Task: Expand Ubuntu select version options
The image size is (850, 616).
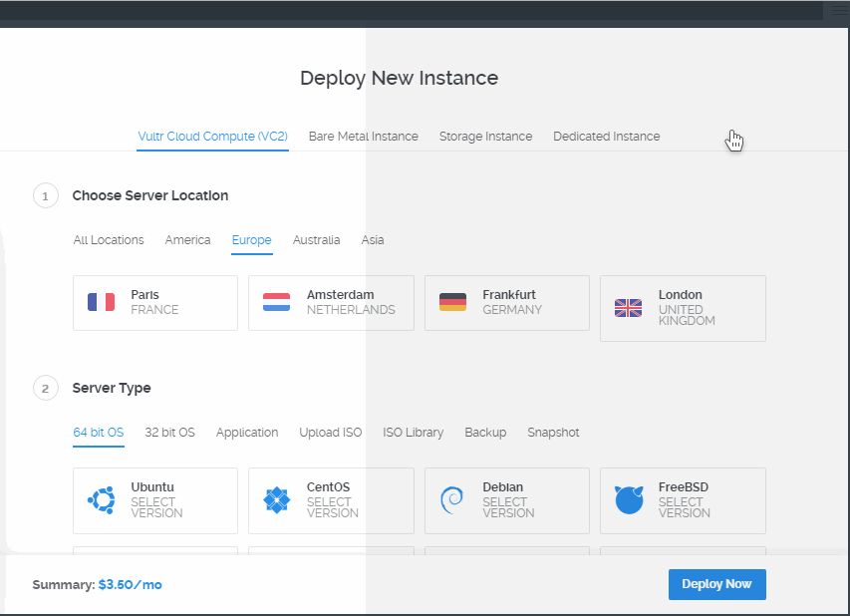Action: 155,500
